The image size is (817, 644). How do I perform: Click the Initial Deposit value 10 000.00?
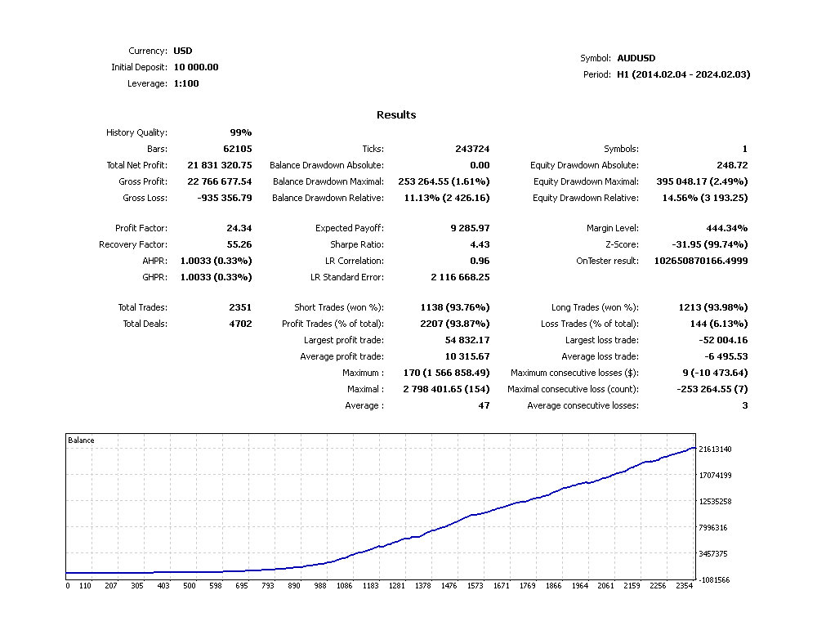pyautogui.click(x=196, y=67)
